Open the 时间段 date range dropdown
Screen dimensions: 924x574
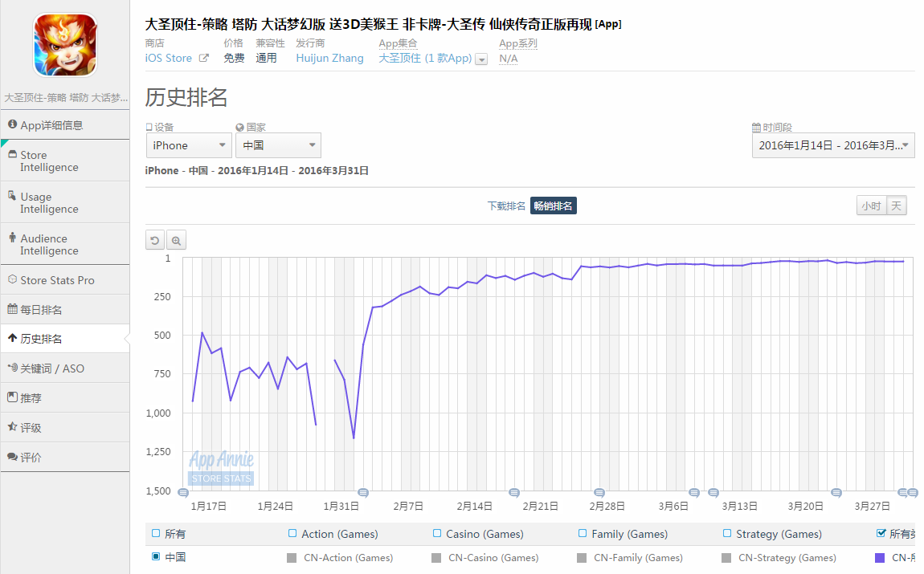[833, 145]
